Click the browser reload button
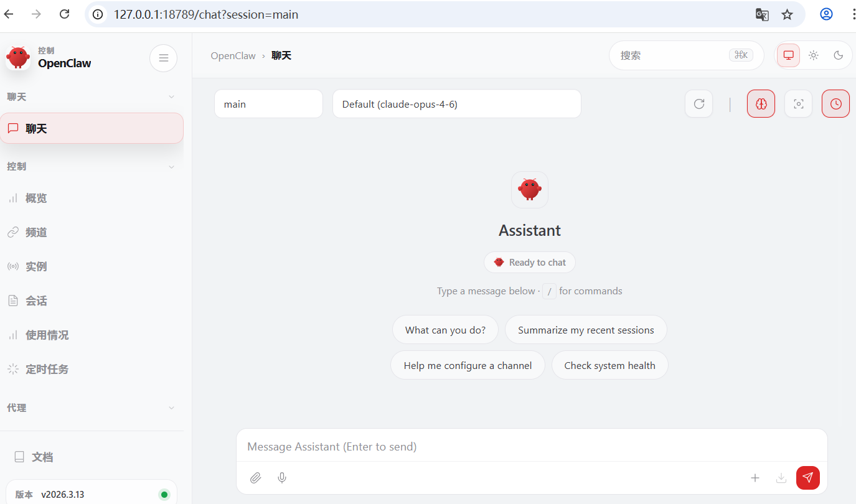Screen dimensions: 856x504 [64, 14]
